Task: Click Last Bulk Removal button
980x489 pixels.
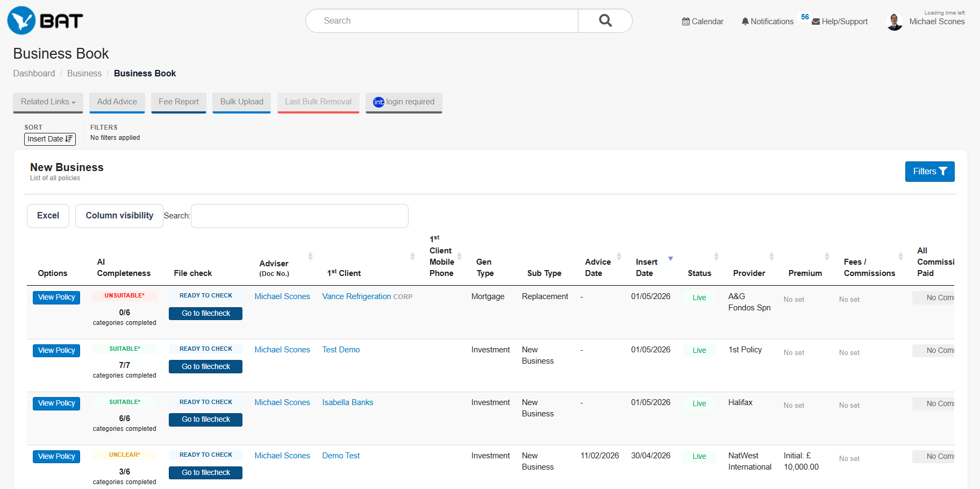Action: pos(318,102)
